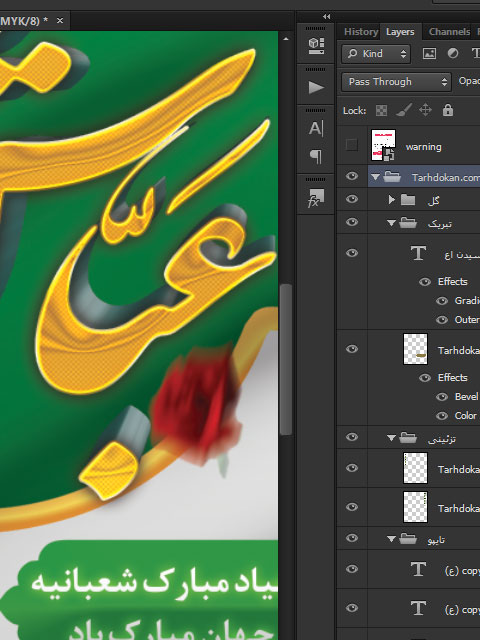Hide the Tarhdokan.com group
The width and height of the screenshot is (480, 640).
click(x=352, y=176)
